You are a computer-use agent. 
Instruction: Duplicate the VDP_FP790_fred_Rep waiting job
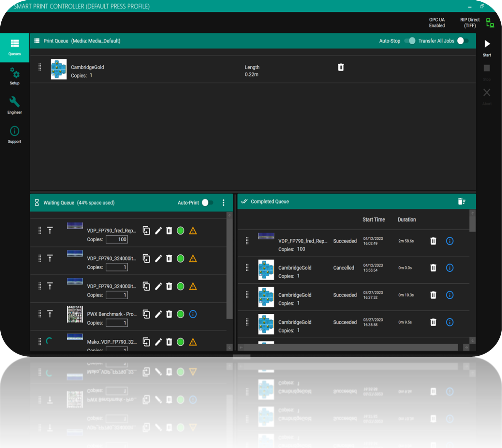pyautogui.click(x=146, y=231)
